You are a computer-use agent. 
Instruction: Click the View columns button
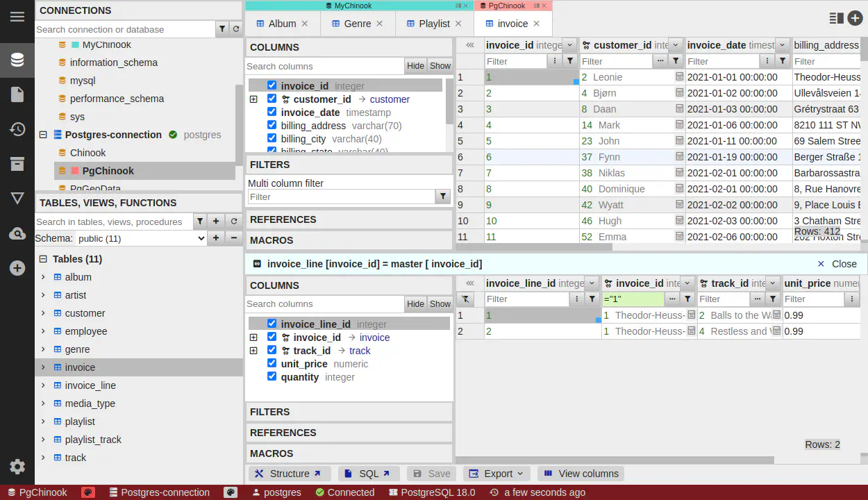pyautogui.click(x=581, y=474)
